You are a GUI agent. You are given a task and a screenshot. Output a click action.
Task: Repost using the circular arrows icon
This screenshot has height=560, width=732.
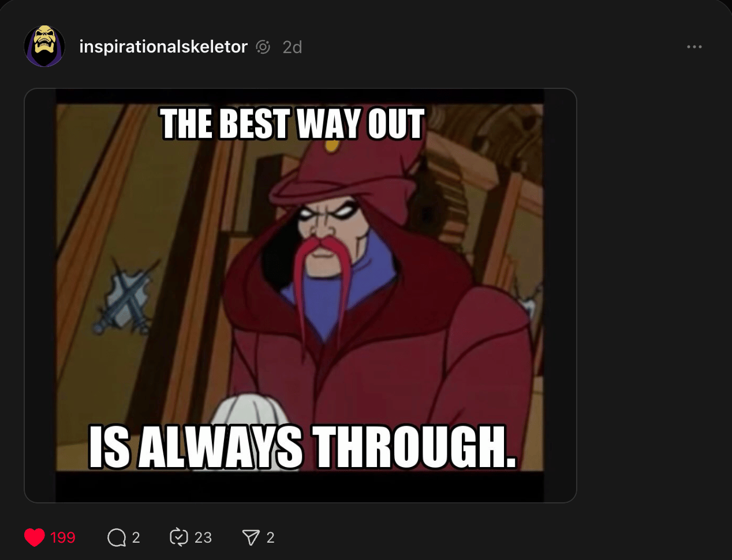coord(179,537)
